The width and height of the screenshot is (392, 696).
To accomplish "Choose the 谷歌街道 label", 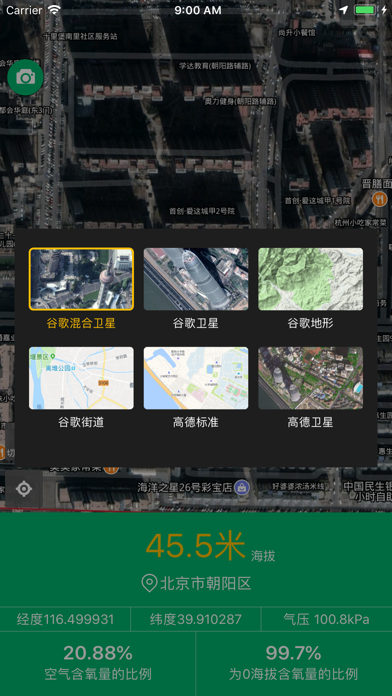I will click(81, 422).
